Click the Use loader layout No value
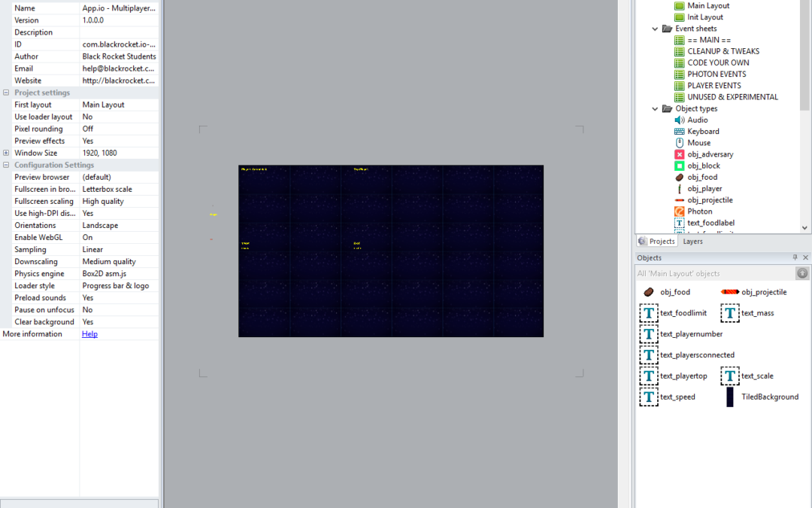812x508 pixels. pos(120,117)
